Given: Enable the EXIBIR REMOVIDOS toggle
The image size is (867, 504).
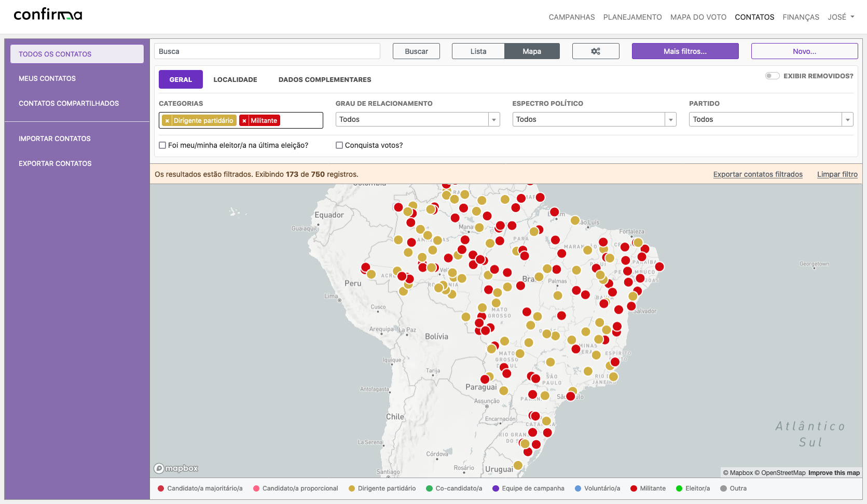Looking at the screenshot, I should pyautogui.click(x=772, y=76).
